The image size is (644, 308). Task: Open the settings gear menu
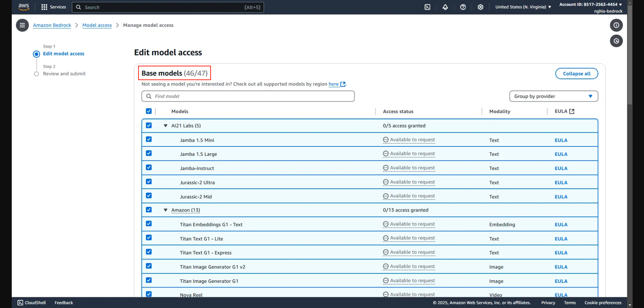(481, 7)
